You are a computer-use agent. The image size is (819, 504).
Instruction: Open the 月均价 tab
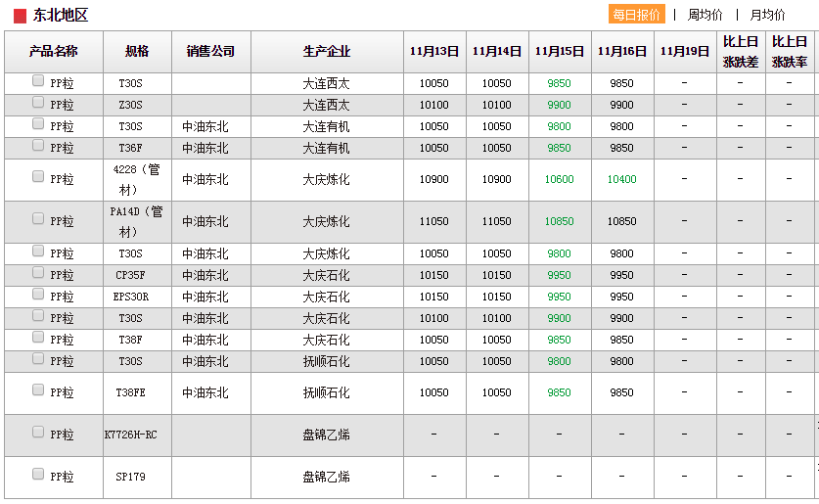767,15
